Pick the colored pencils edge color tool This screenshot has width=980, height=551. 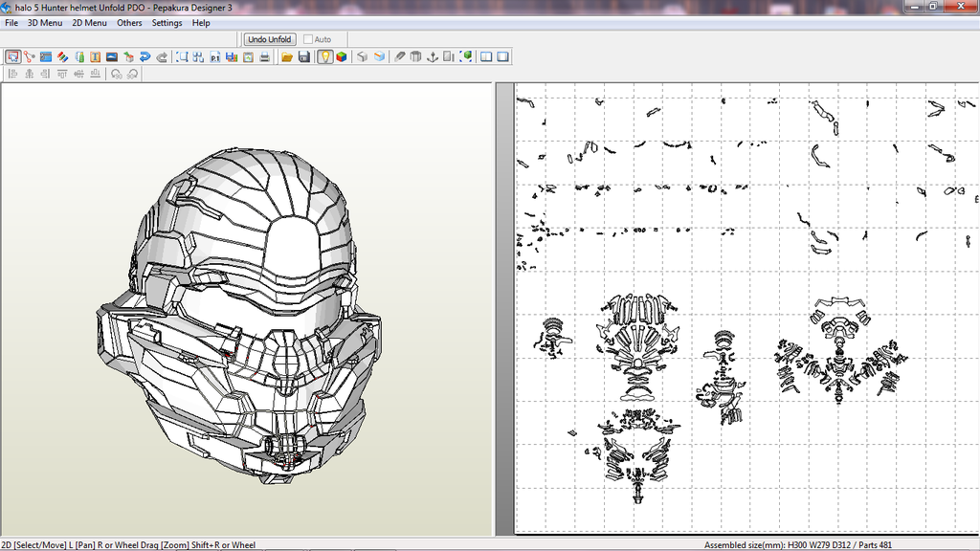click(62, 56)
